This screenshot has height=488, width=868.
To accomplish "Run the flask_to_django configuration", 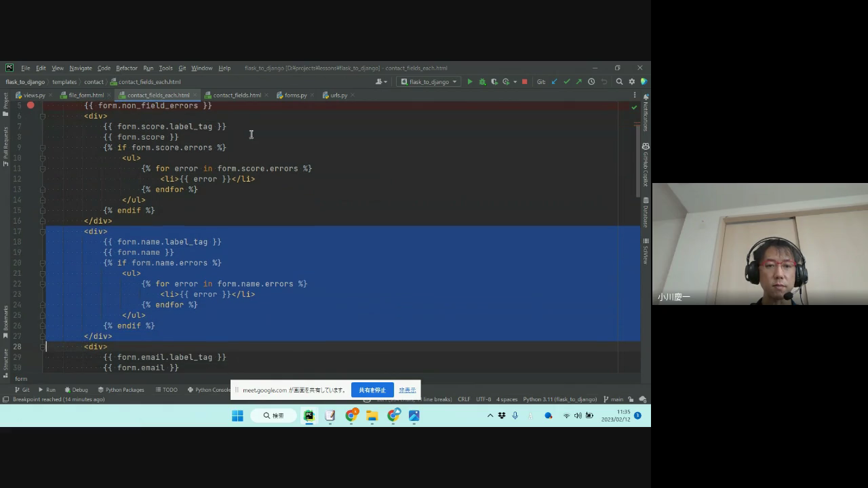I will 470,82.
